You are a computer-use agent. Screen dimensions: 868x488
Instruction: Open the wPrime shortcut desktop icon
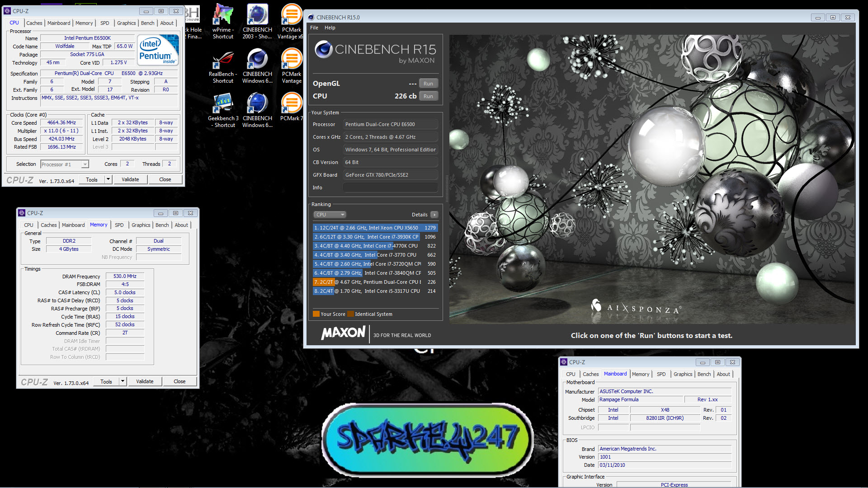pos(223,21)
